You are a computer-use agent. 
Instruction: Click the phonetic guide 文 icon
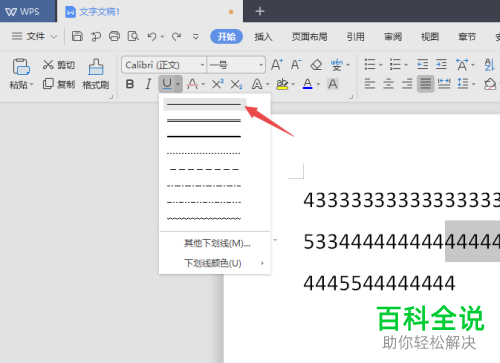[337, 65]
